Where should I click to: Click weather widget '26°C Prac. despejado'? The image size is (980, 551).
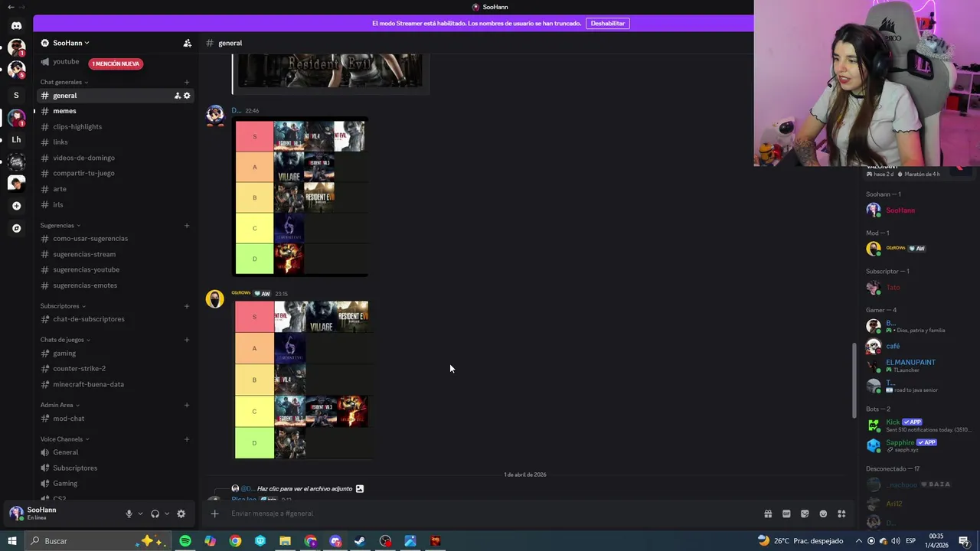800,541
